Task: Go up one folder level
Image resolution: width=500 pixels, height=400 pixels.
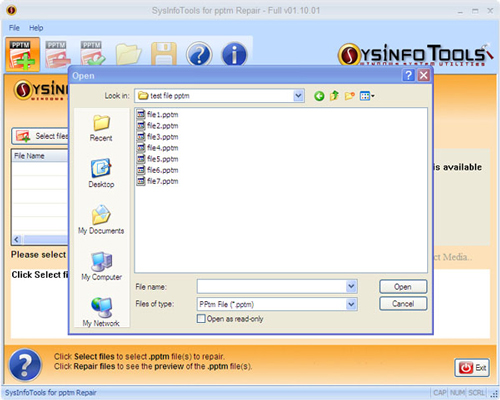Action: click(334, 96)
